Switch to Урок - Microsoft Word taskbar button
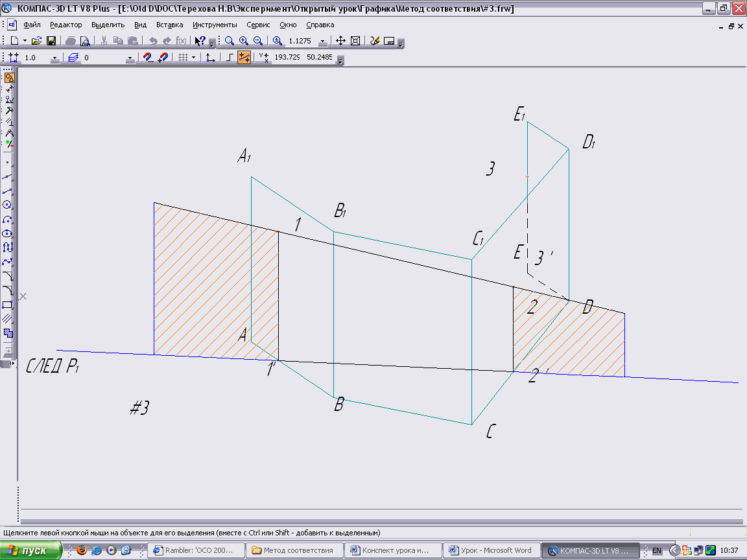Screen dimensions: 747x560 point(490,550)
